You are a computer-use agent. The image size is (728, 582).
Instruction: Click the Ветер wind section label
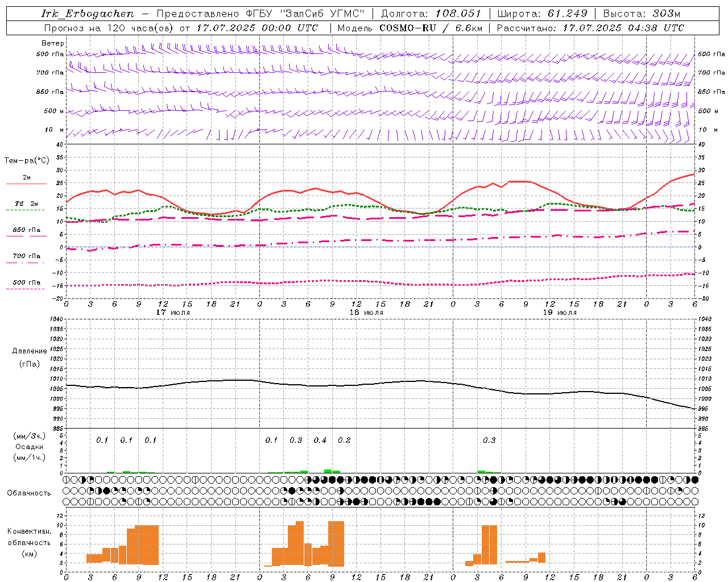click(x=53, y=43)
